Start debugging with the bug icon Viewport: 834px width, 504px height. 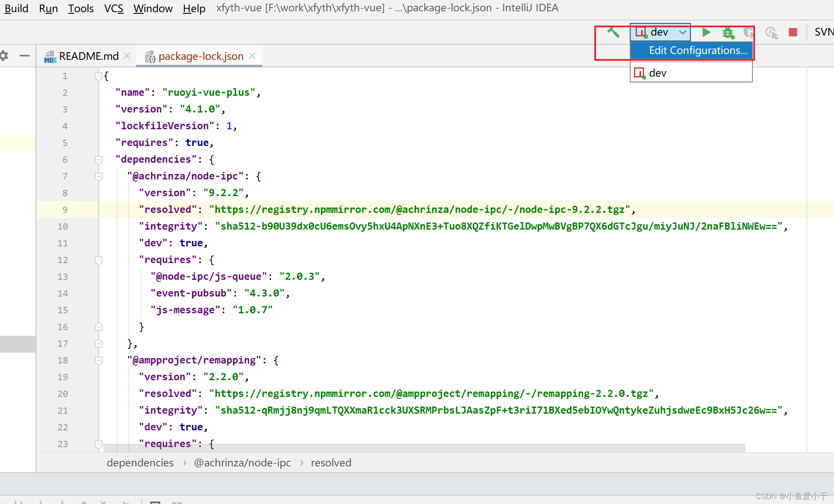point(728,32)
